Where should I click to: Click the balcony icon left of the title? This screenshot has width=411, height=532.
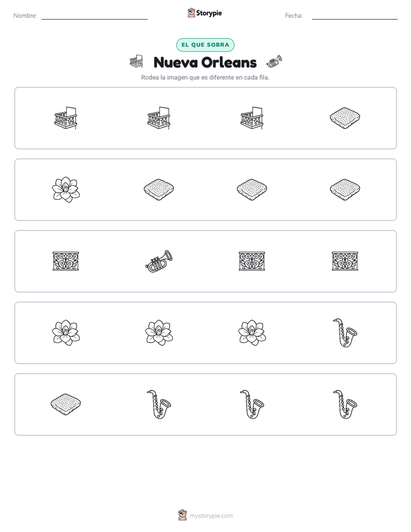pos(136,62)
